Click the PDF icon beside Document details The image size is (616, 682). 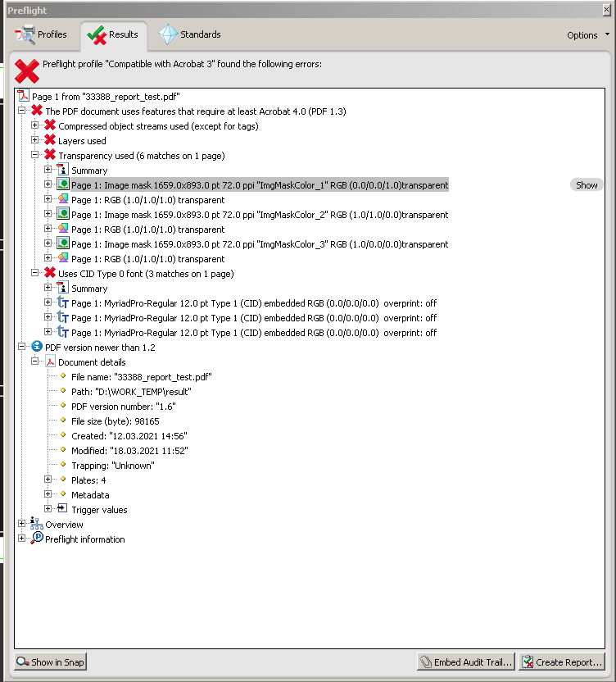51,361
